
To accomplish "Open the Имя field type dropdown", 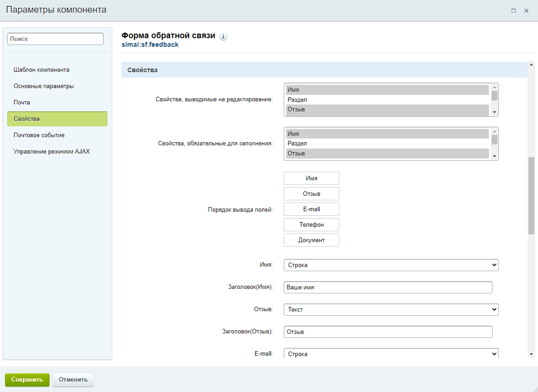I will click(391, 265).
